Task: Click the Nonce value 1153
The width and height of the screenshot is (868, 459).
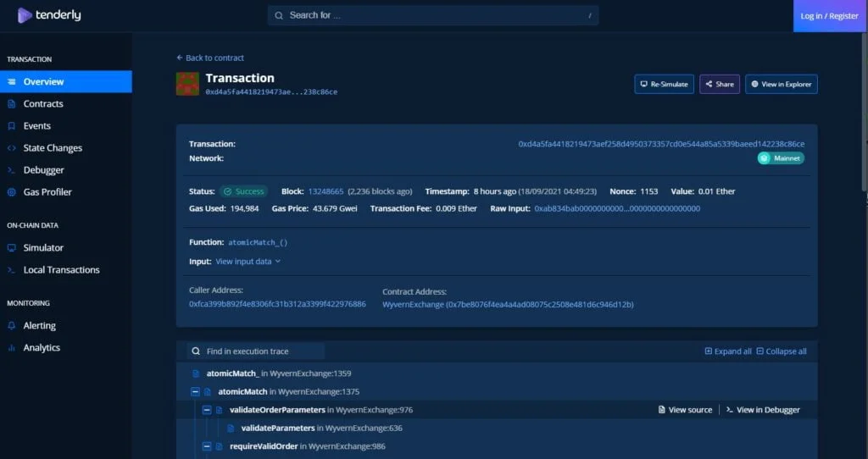Action: (x=649, y=191)
